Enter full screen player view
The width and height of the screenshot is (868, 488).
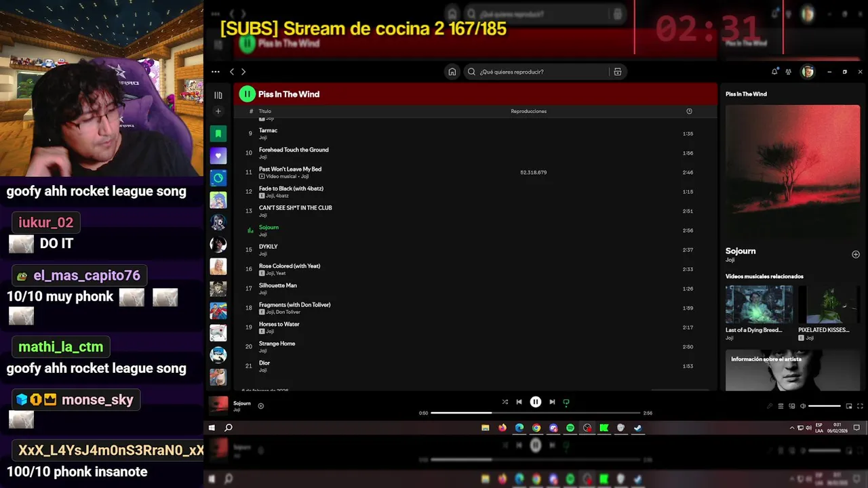click(x=861, y=406)
